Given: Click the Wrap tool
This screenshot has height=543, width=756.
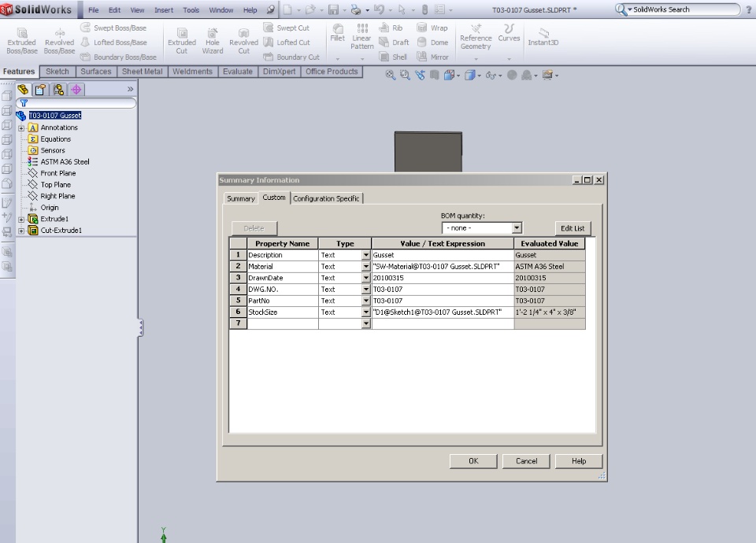Looking at the screenshot, I should point(432,28).
